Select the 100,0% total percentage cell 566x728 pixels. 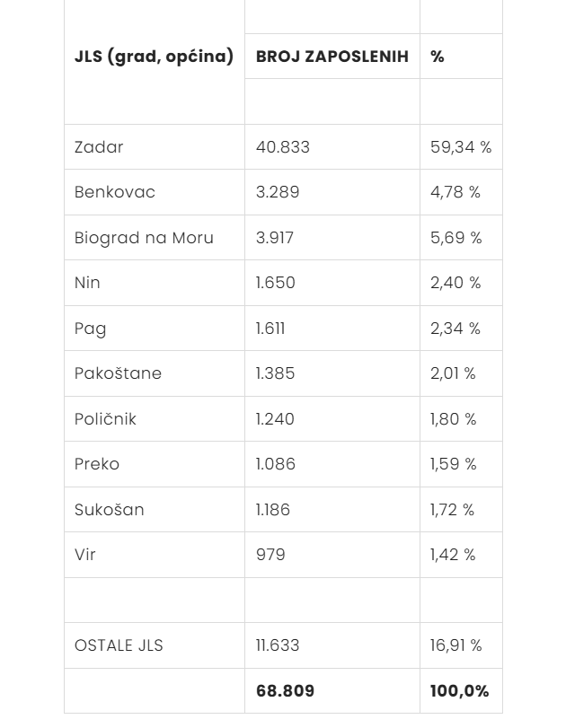click(459, 691)
